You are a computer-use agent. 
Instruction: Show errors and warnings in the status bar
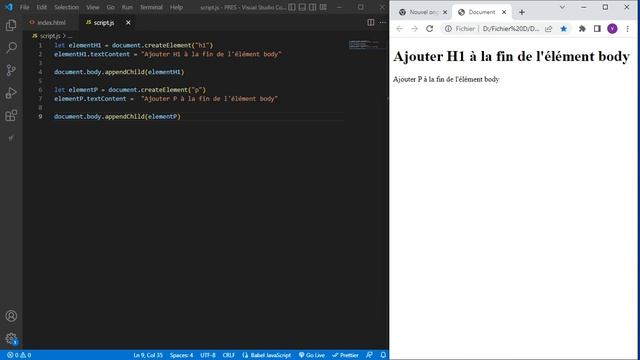click(19, 355)
